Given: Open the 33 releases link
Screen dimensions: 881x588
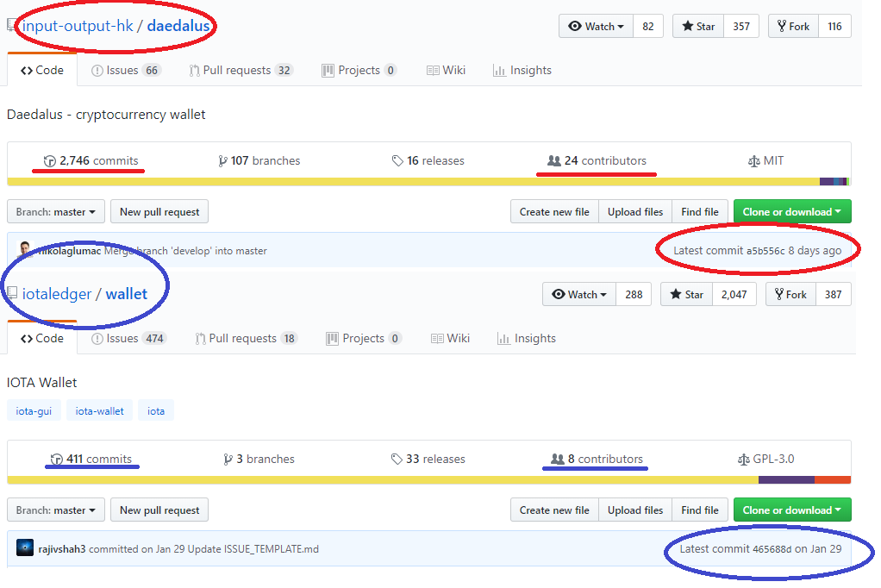Looking at the screenshot, I should tap(428, 460).
